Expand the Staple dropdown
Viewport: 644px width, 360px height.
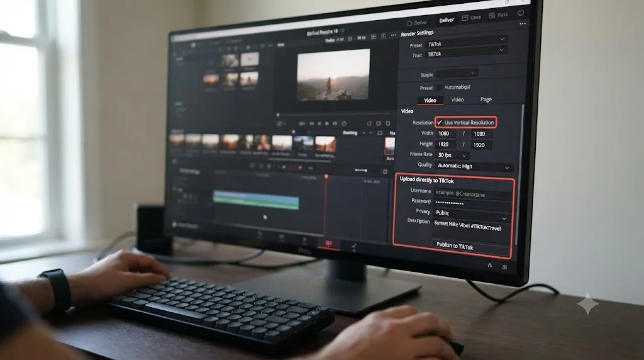[457, 73]
